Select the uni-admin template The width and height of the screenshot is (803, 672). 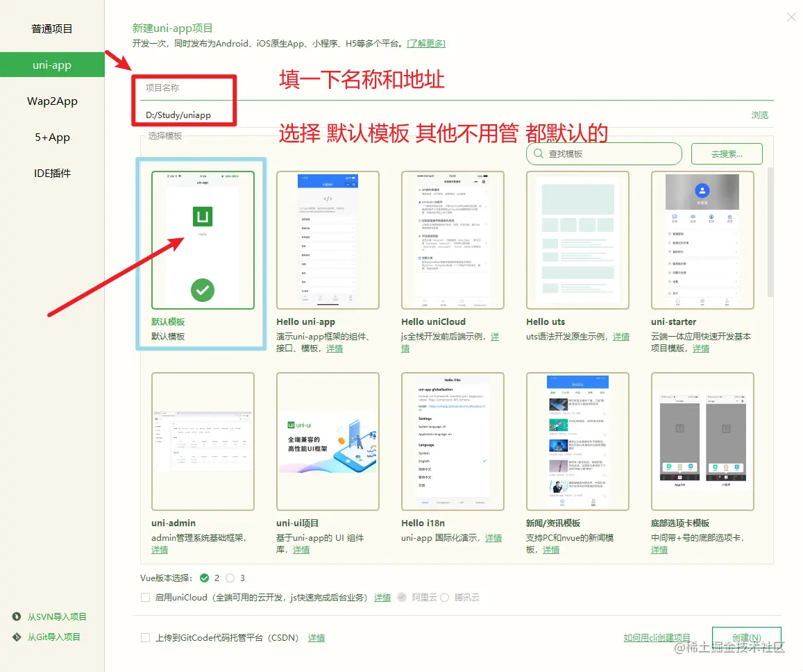(x=202, y=441)
